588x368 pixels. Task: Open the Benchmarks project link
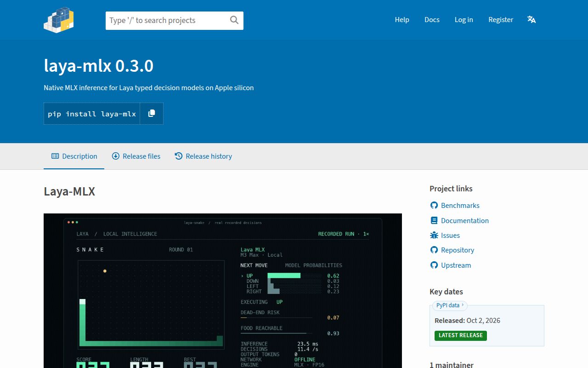click(x=460, y=206)
